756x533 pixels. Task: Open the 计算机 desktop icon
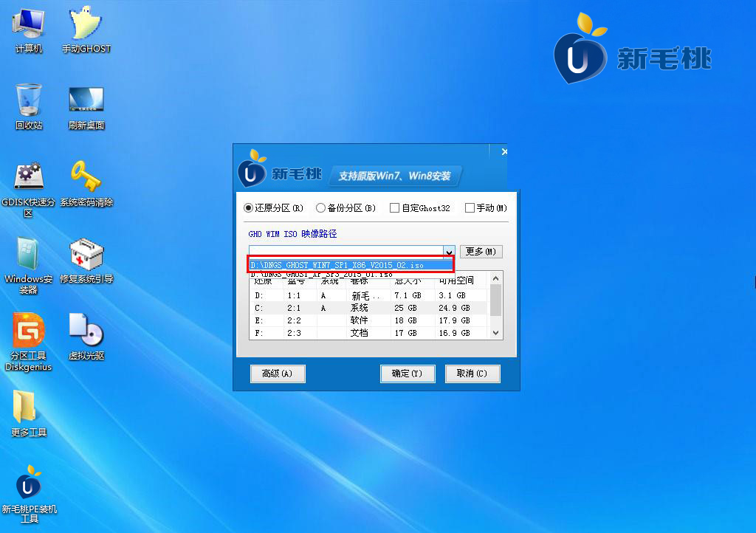click(x=29, y=26)
